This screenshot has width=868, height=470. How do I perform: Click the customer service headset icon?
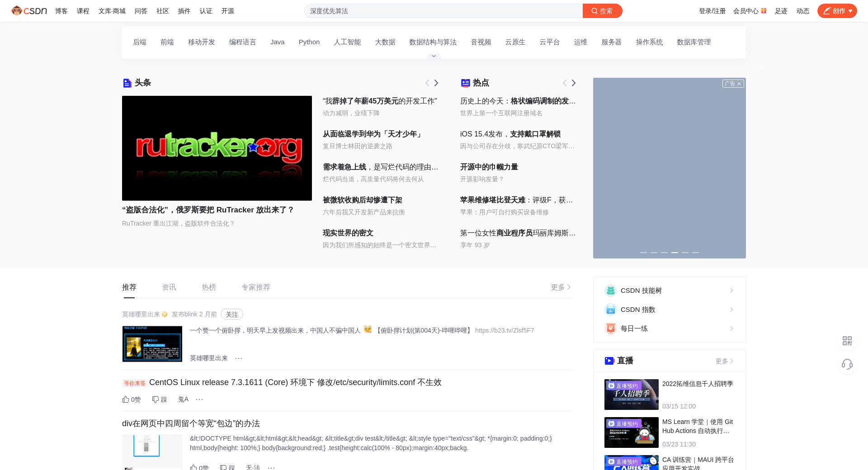847,364
